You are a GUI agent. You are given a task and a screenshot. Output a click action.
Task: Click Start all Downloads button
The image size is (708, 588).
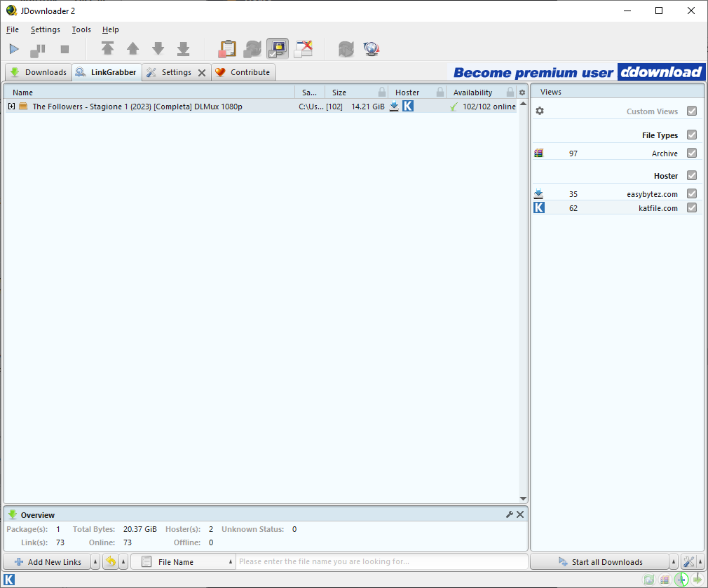[x=600, y=562]
